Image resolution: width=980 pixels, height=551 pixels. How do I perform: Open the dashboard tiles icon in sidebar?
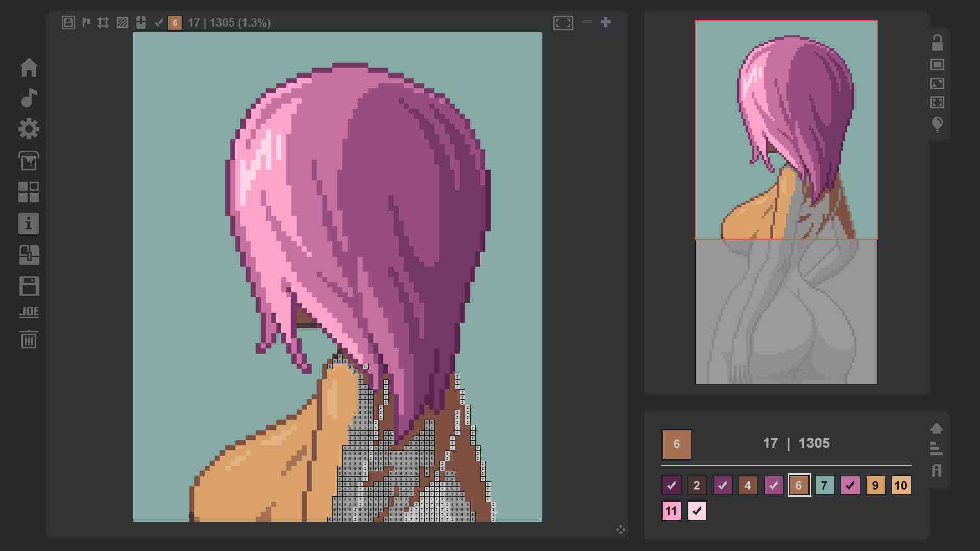pos(29,192)
